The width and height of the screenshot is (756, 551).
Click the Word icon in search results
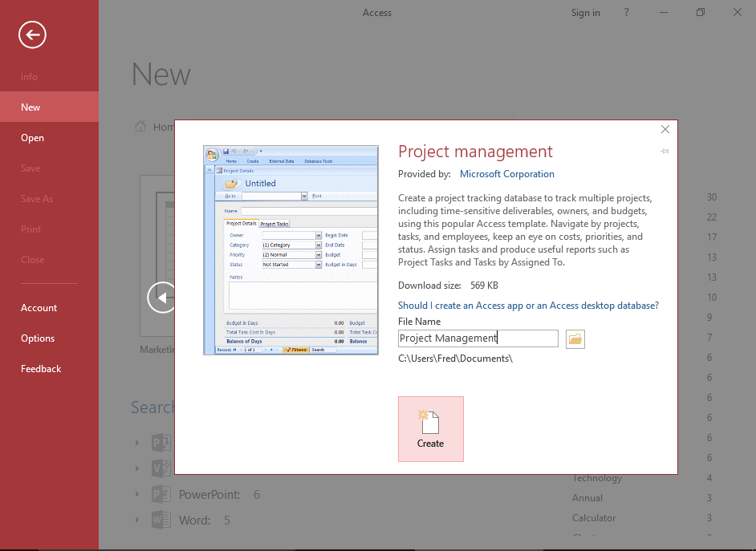[x=161, y=520]
